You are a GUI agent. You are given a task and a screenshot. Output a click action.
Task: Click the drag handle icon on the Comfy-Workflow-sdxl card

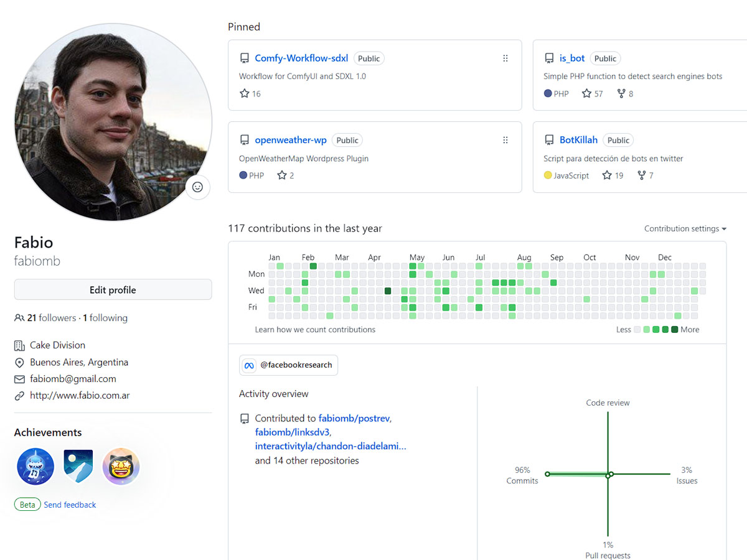[x=505, y=58]
